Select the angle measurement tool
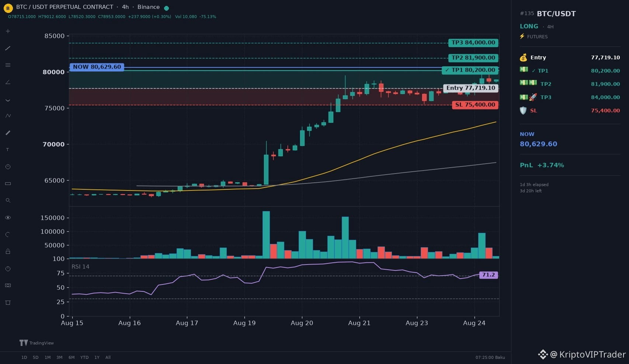Image resolution: width=629 pixels, height=364 pixels. [8, 82]
